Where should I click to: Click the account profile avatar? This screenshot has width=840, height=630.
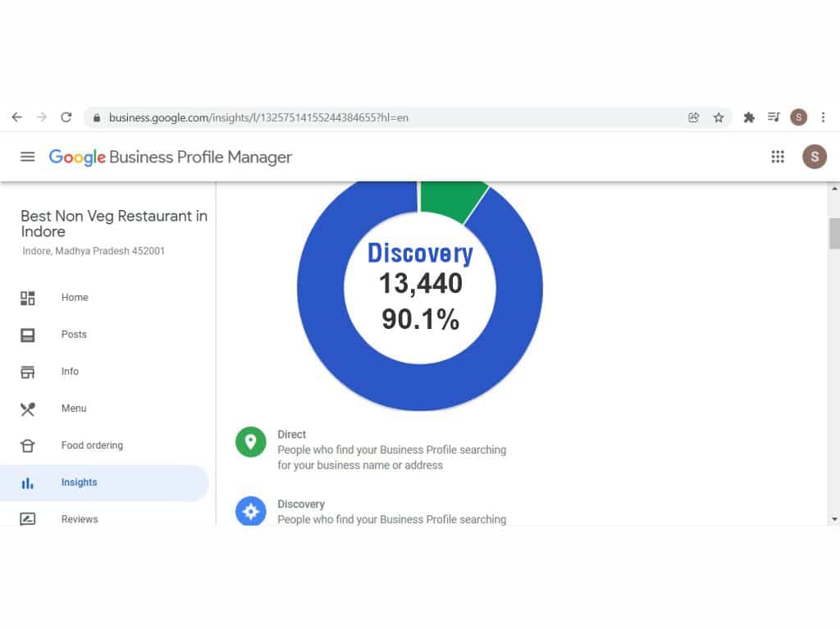[x=814, y=157]
